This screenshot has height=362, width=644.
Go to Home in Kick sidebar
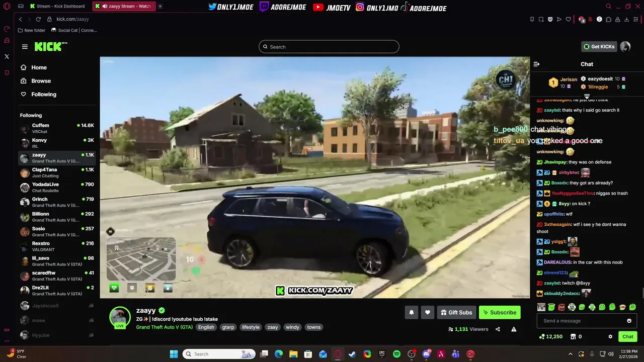(x=34, y=67)
